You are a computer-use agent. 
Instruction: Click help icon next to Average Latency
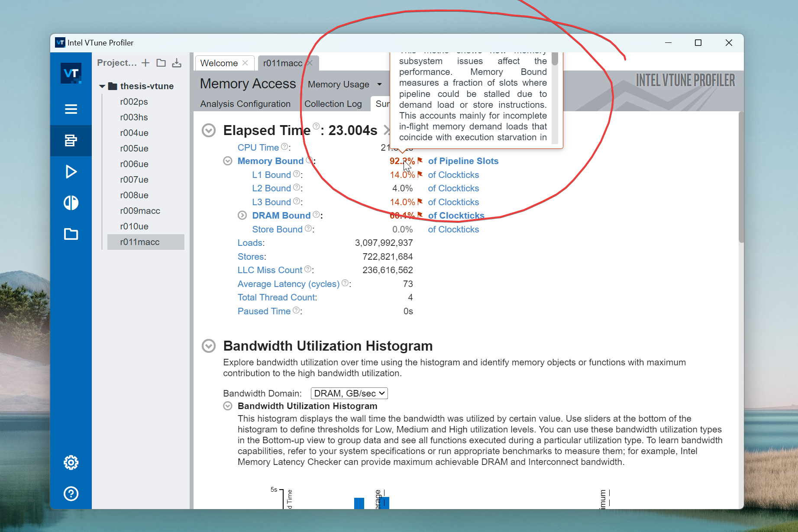click(x=345, y=283)
